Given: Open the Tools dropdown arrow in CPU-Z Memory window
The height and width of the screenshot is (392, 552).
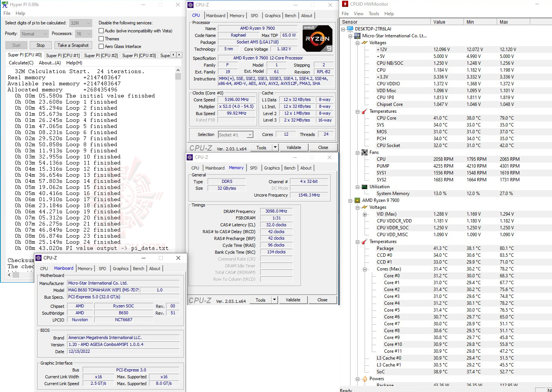Looking at the screenshot, I should [274, 300].
